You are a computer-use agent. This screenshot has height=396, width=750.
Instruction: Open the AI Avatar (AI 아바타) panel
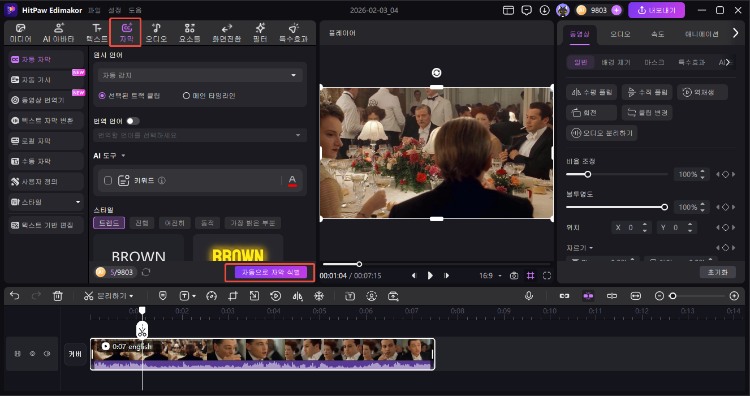59,33
